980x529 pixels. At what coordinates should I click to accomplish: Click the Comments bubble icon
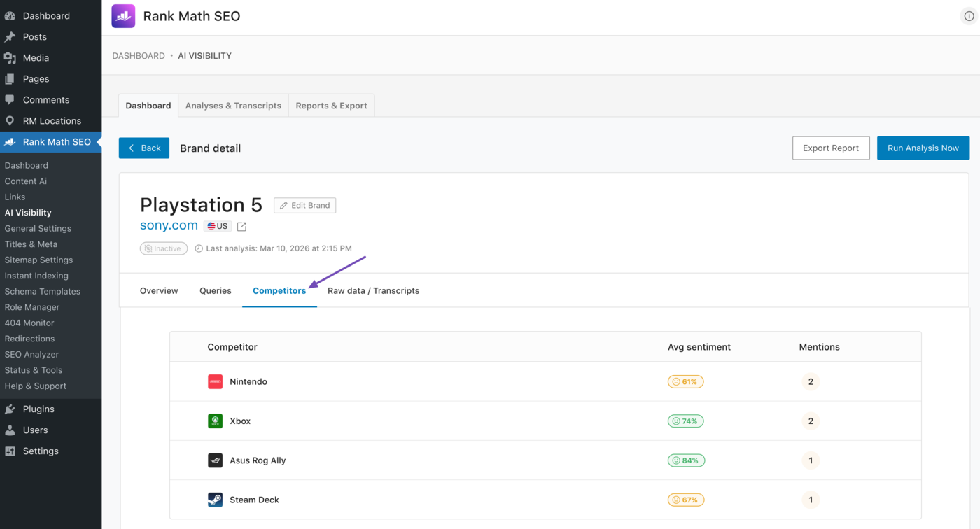[x=10, y=99]
